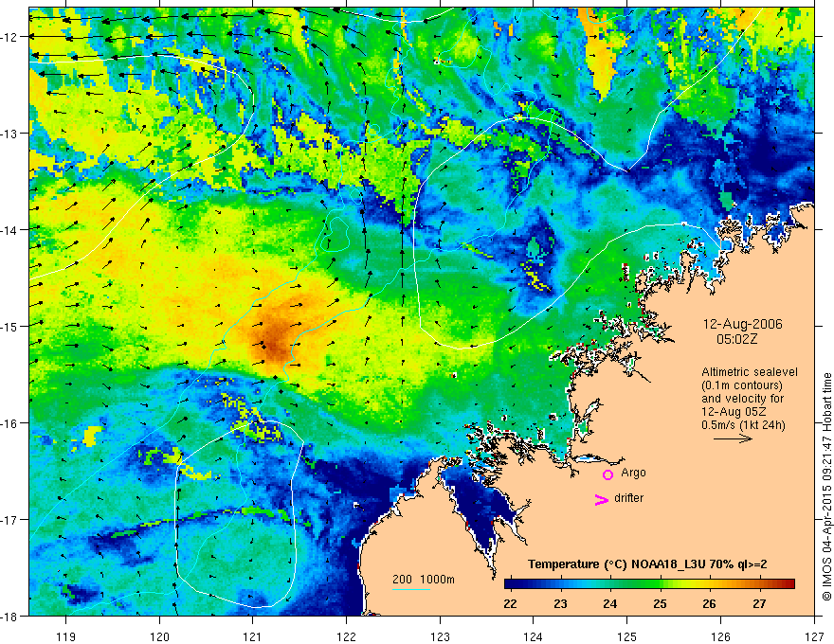Click the longitude axis label 121

253,636
